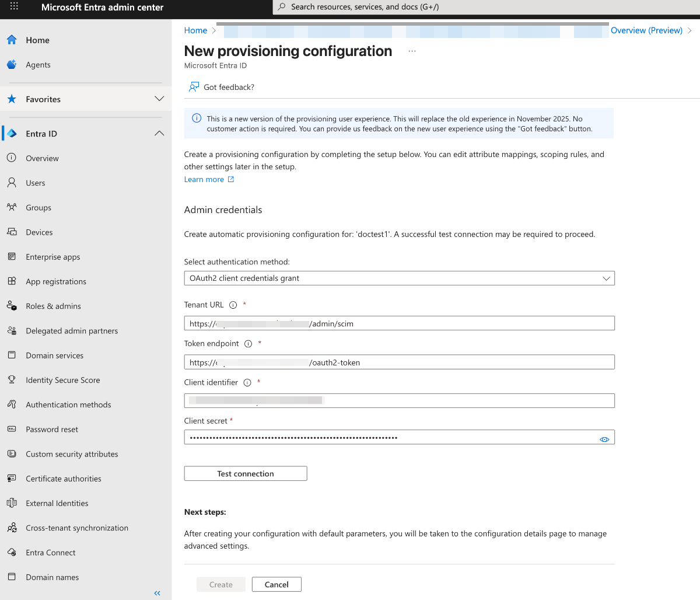
Task: Click the Cross-tenant synchronization icon
Action: 12,528
